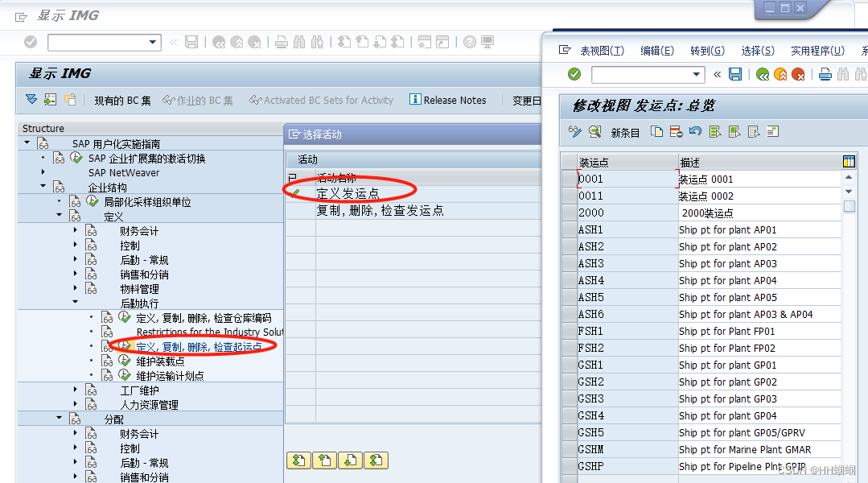The image size is (868, 483).
Task: Click yellow Exit icon in right window
Action: click(780, 74)
